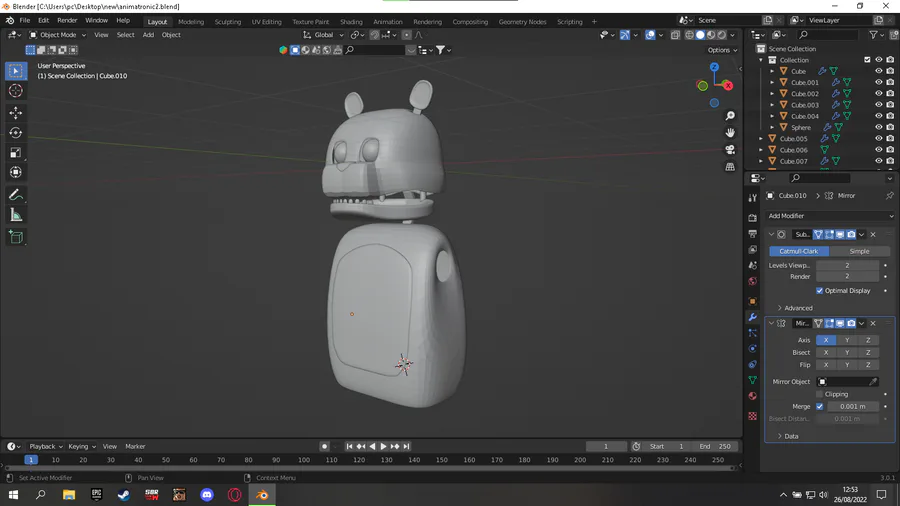Image resolution: width=900 pixels, height=506 pixels.
Task: Open the Object properties tab
Action: click(752, 301)
